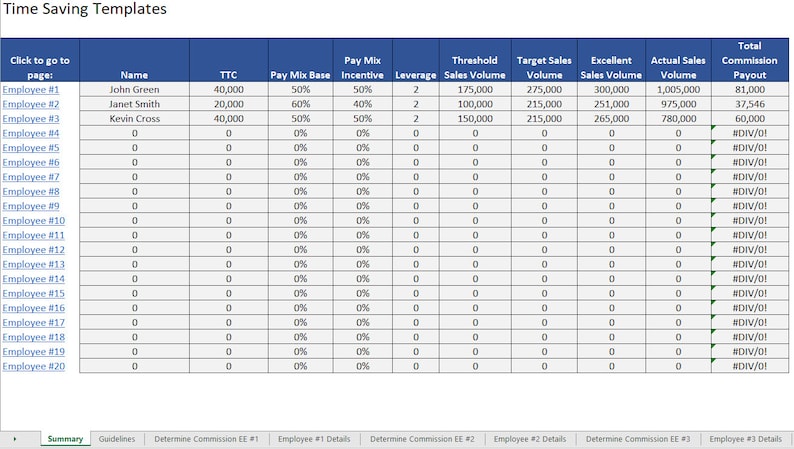Click the Employee #8 hyperlink
Viewport: 794px width, 449px height.
tap(30, 192)
